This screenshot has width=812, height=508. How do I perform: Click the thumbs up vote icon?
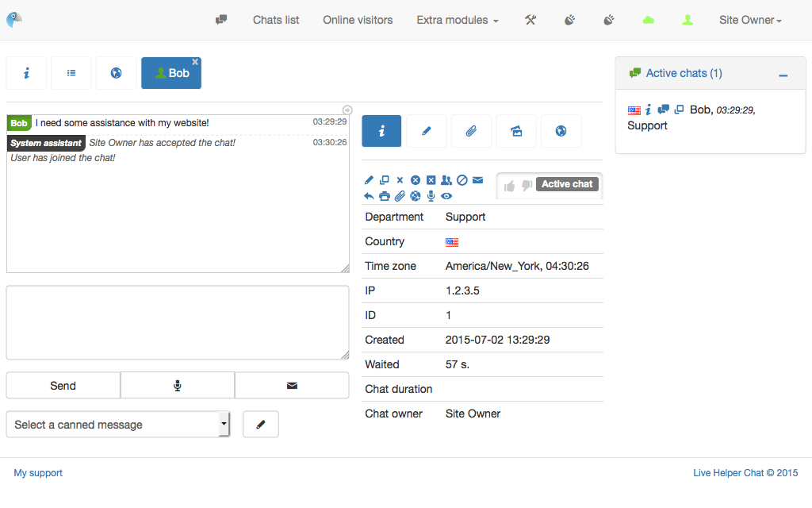click(509, 185)
